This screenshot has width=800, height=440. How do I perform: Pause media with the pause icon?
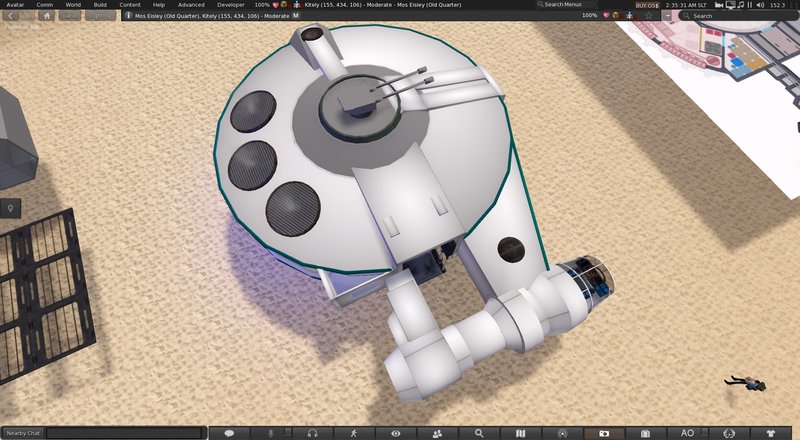(x=749, y=5)
